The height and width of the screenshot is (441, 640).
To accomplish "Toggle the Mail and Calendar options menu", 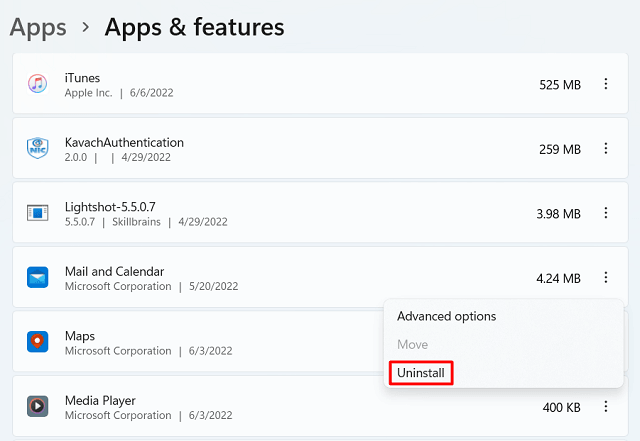I will pyautogui.click(x=606, y=278).
